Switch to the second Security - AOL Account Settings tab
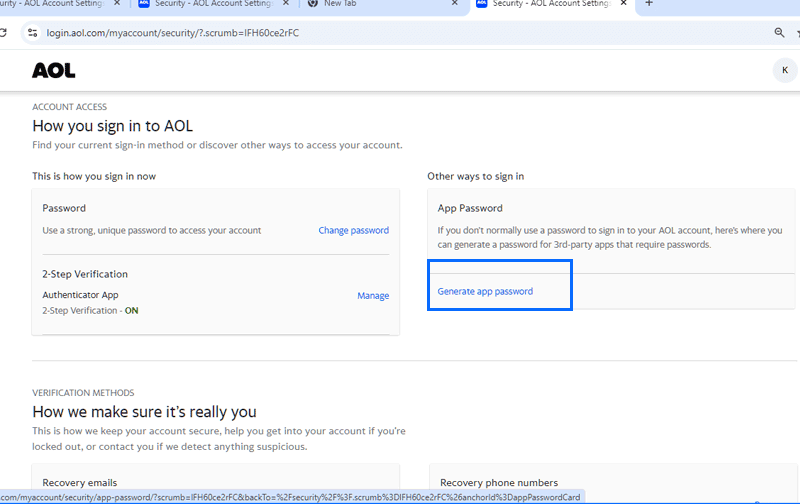 213,5
